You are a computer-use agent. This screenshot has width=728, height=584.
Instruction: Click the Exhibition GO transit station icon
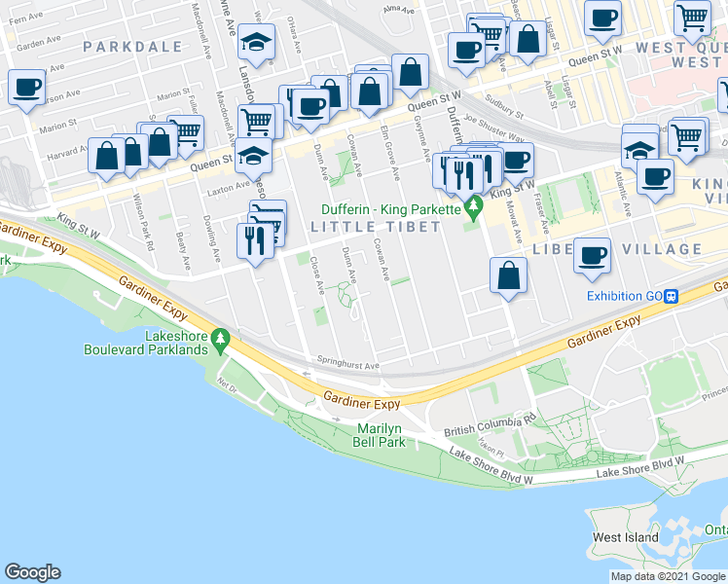tap(672, 297)
